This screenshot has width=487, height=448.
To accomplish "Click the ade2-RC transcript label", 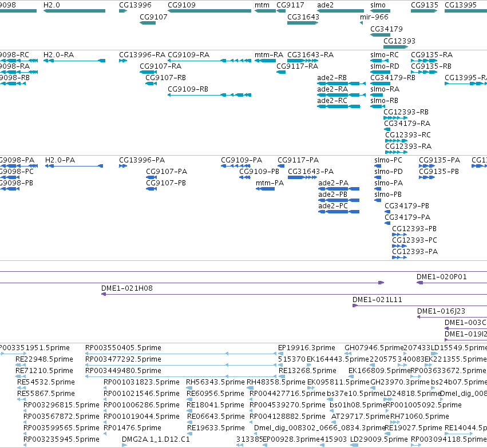I will click(x=332, y=101).
